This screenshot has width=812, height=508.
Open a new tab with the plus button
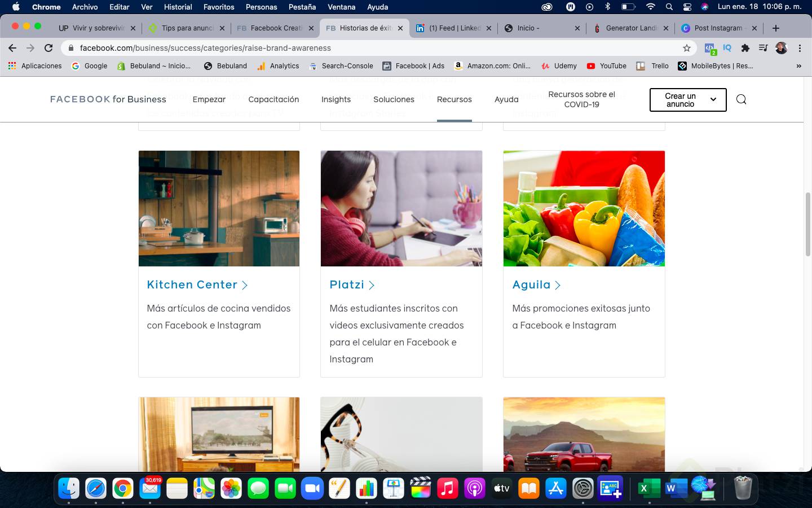click(x=776, y=28)
